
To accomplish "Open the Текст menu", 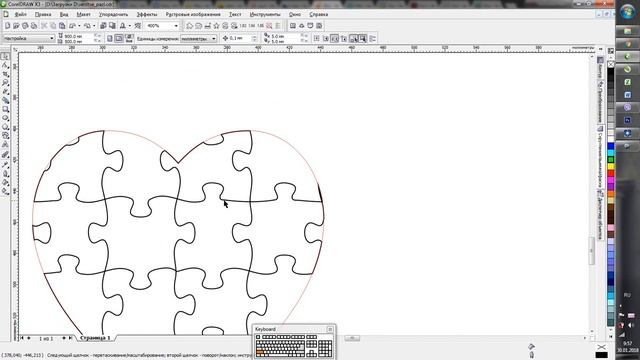I will coord(235,14).
